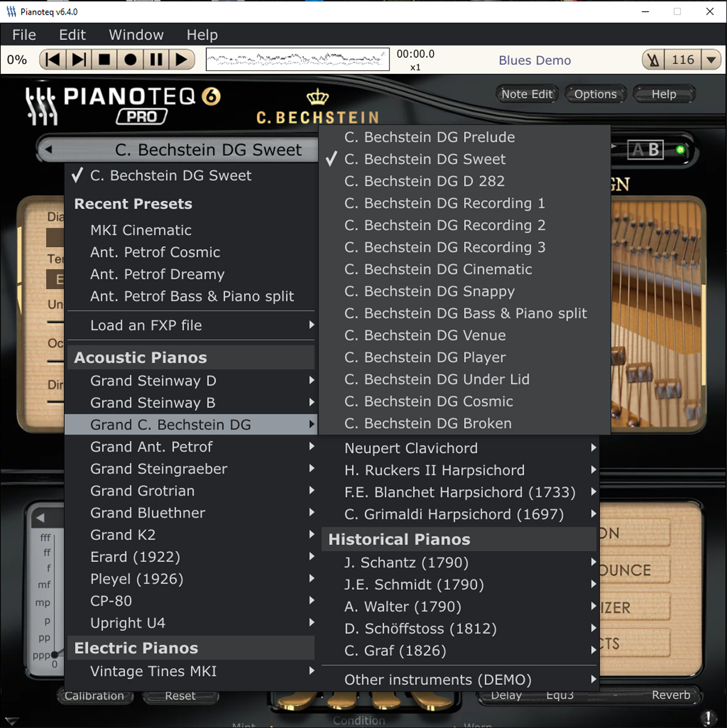727x728 pixels.
Task: Click the Help button beside Options
Action: pos(664,94)
